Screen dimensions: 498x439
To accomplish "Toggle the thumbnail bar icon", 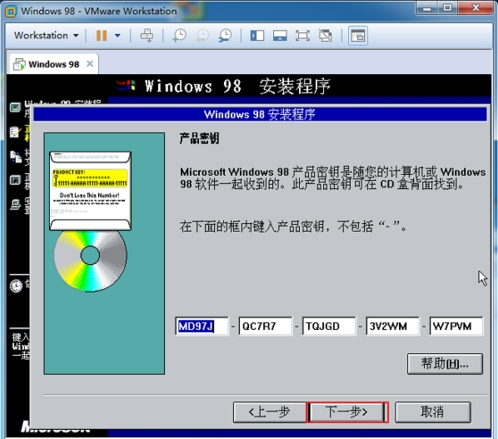I will pos(280,36).
